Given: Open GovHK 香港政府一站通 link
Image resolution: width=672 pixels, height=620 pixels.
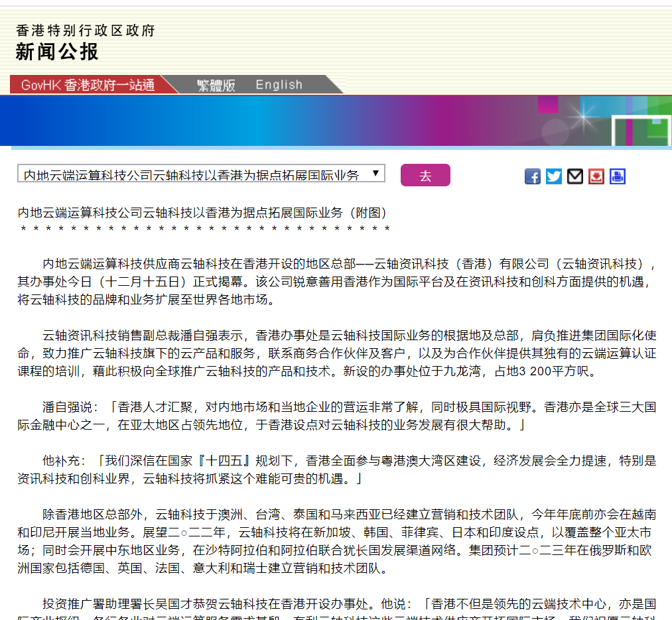Looking at the screenshot, I should coord(88,85).
